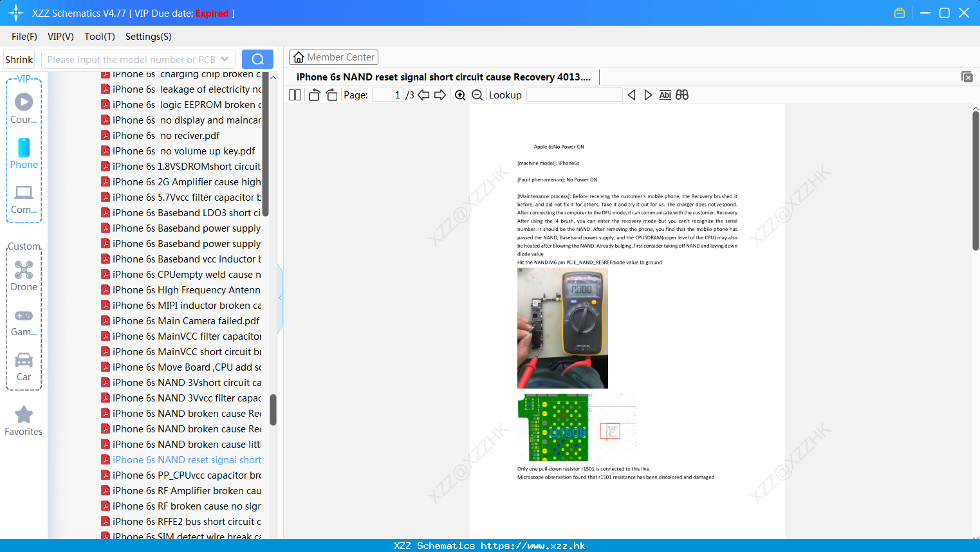
Task: Click the XZZ app logo
Action: [x=16, y=13]
